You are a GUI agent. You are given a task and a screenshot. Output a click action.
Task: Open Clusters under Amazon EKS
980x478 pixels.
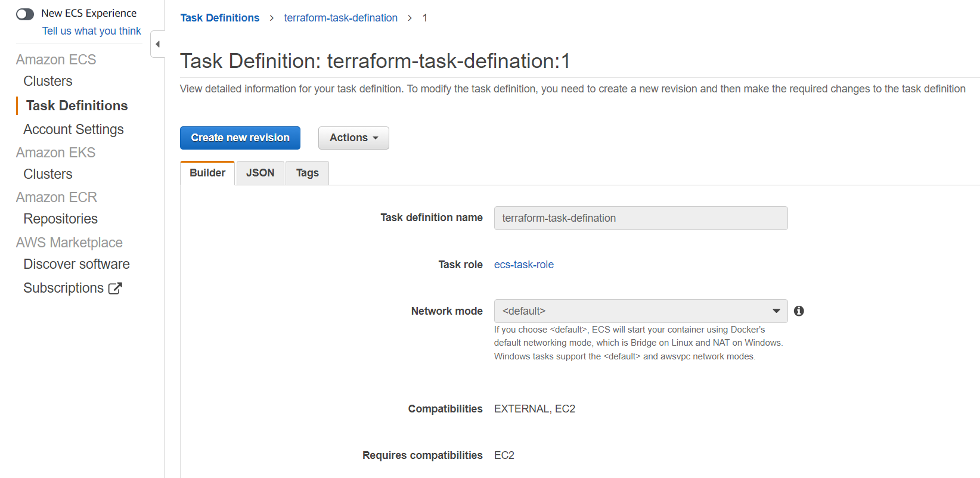(48, 174)
